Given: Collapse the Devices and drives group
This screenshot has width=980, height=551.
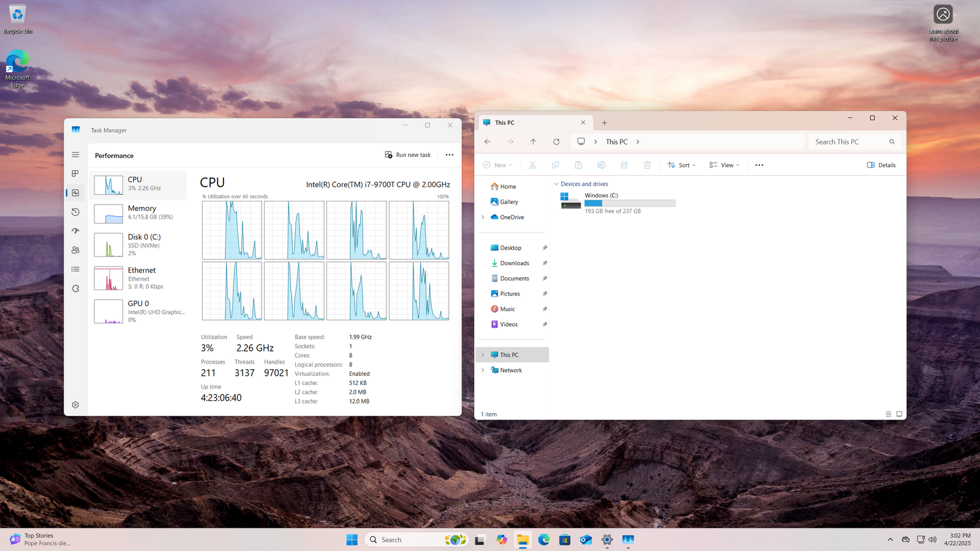Looking at the screenshot, I should pos(556,184).
